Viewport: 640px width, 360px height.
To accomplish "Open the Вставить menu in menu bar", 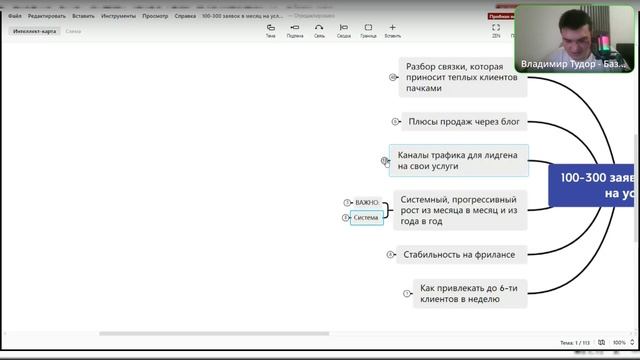I will click(83, 16).
